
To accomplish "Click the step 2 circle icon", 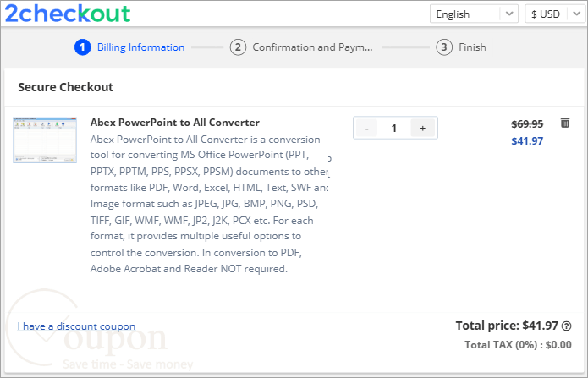I will pyautogui.click(x=238, y=47).
